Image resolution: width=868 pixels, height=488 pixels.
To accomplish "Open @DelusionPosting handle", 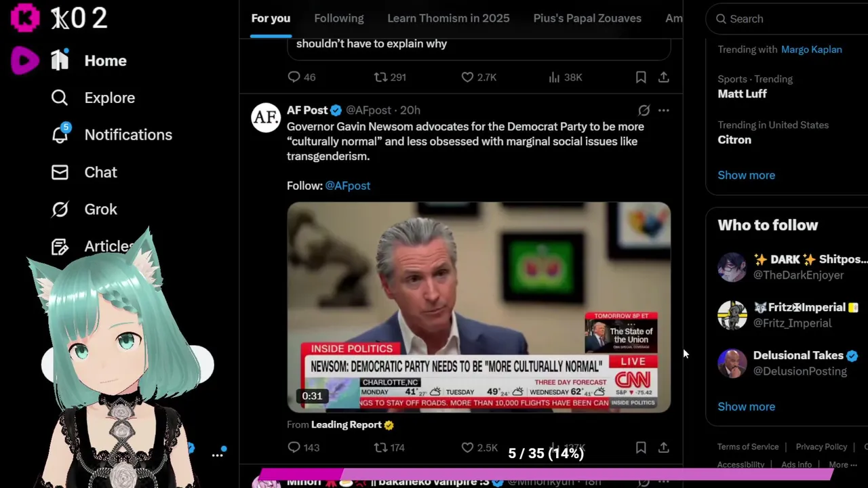I will [x=800, y=371].
